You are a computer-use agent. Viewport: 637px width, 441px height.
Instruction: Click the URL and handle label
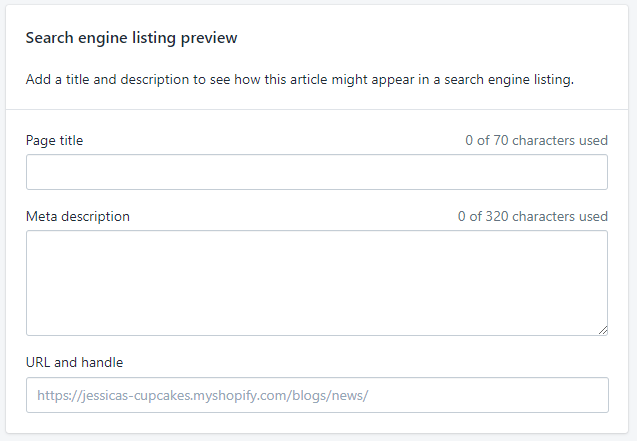(74, 362)
